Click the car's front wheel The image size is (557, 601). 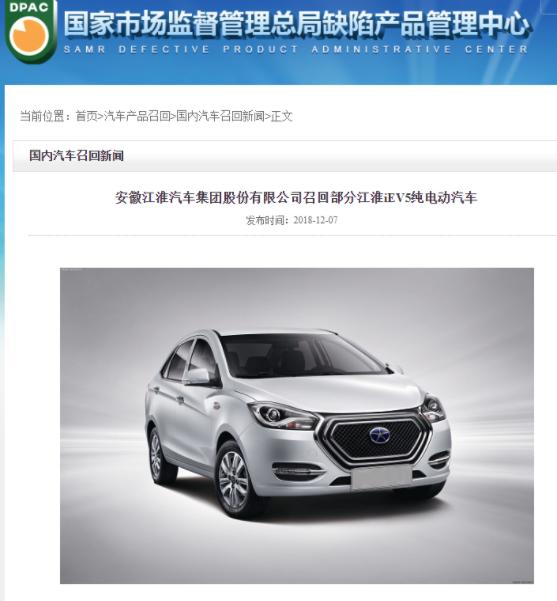pos(234,478)
